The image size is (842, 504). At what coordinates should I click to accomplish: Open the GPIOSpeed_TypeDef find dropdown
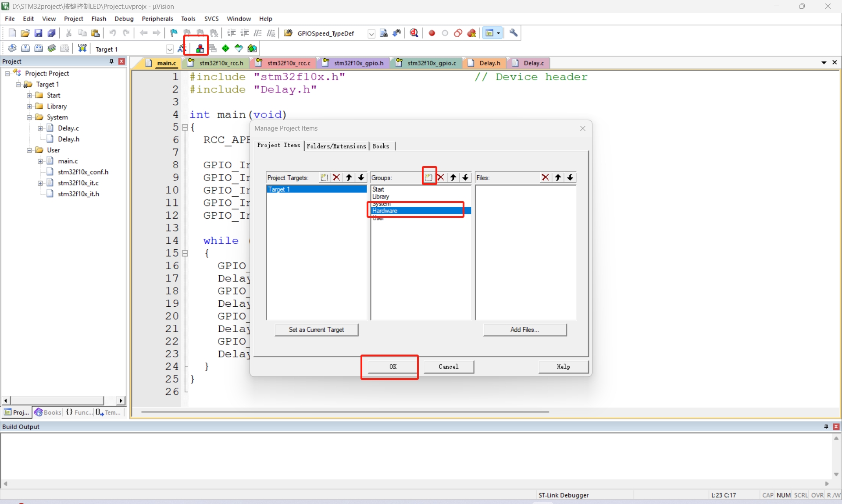371,34
